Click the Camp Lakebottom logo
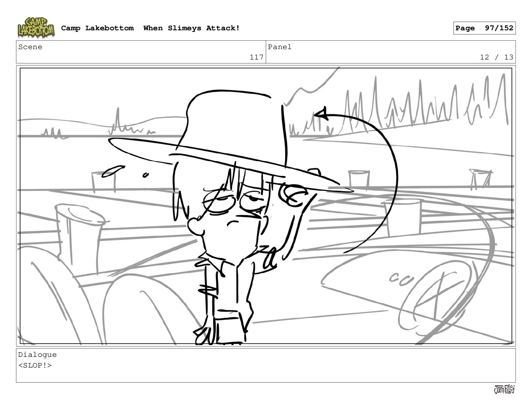Image resolution: width=532 pixels, height=412 pixels. (36, 28)
